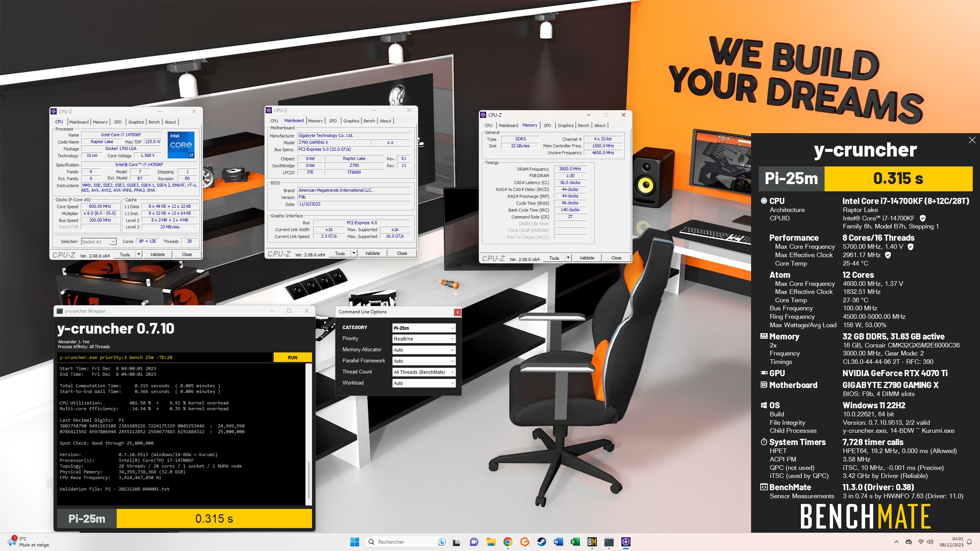The image size is (980, 551).
Task: Click the DRAM Frequency value 3000.0 MHz
Action: 570,169
